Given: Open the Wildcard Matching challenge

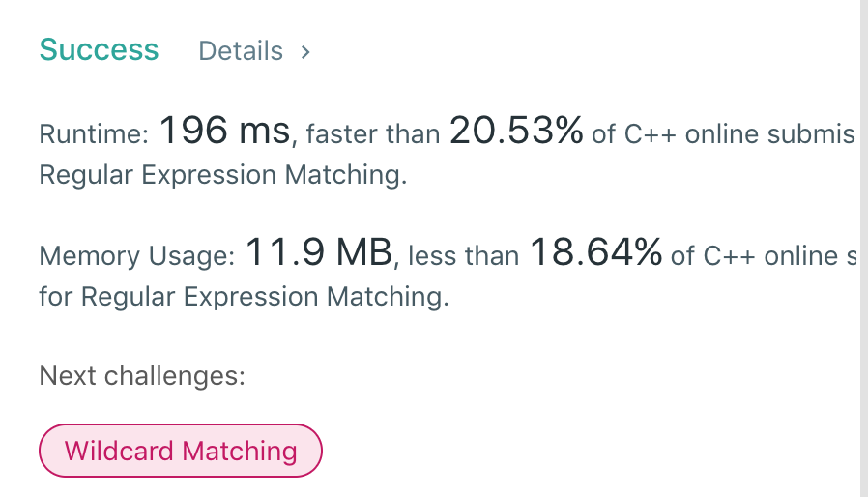Looking at the screenshot, I should click(180, 451).
